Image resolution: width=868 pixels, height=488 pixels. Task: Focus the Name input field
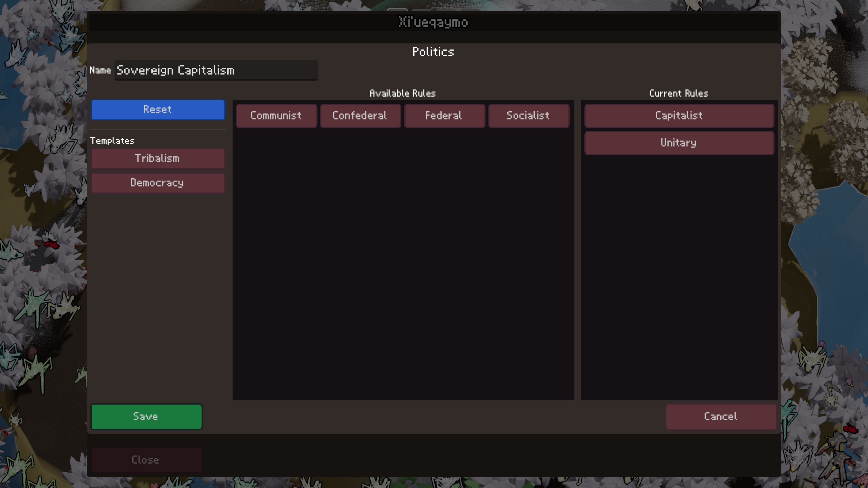[216, 70]
